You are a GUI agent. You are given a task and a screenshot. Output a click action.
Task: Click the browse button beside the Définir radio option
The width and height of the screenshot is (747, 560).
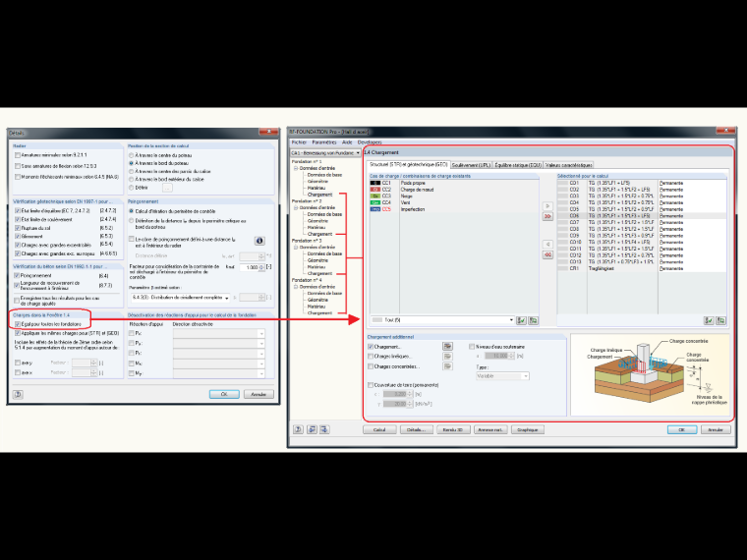(167, 188)
